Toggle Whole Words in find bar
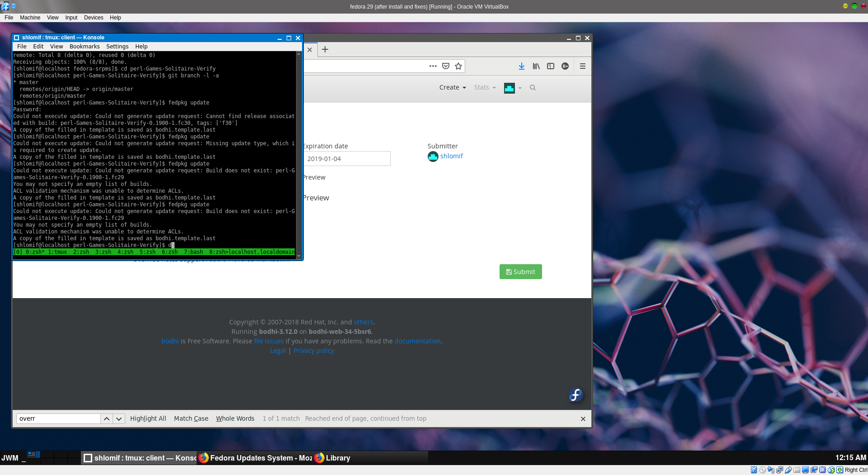The image size is (868, 475). pyautogui.click(x=235, y=419)
